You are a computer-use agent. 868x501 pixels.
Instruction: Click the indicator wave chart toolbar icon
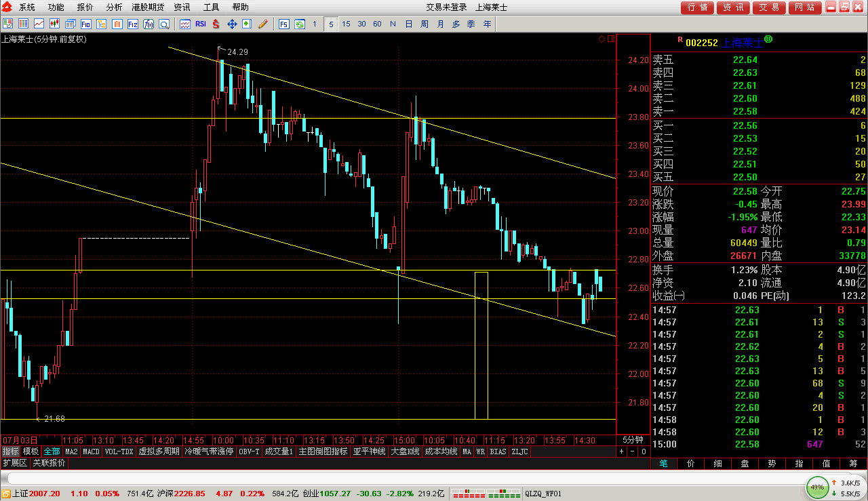click(x=185, y=24)
